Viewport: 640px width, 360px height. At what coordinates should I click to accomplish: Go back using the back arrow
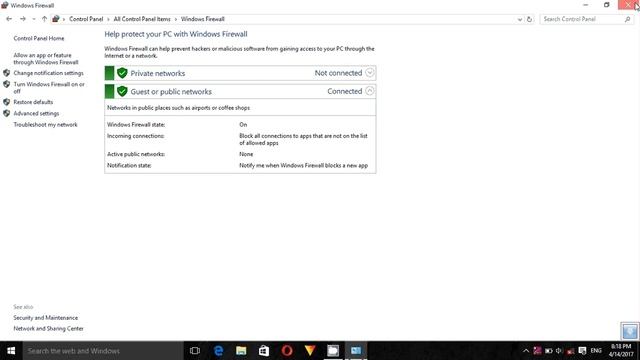9,19
